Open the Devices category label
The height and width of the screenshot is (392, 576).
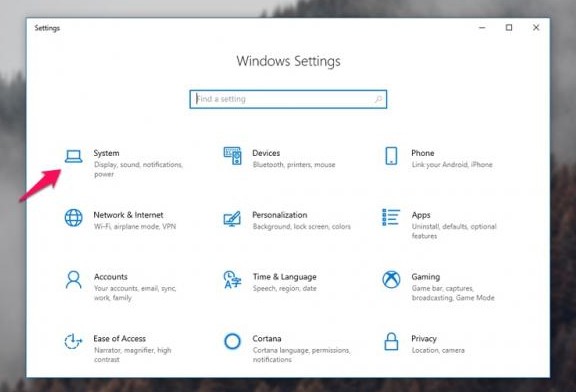266,153
